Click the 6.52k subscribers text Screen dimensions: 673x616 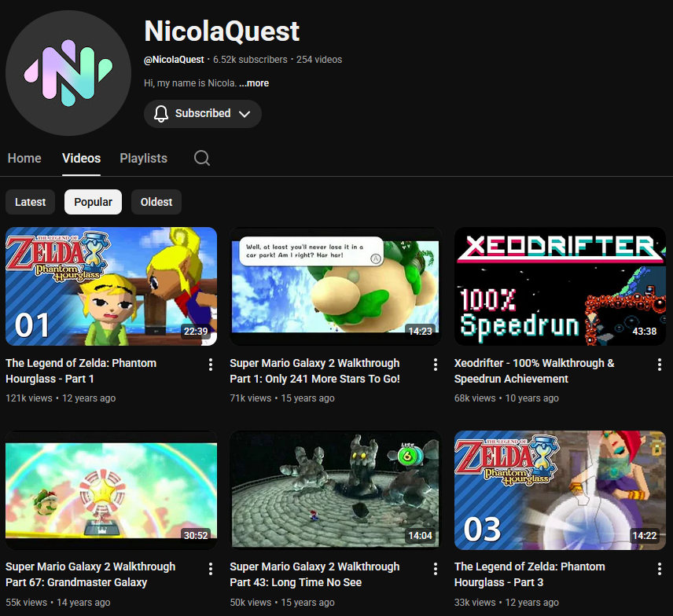tap(250, 60)
